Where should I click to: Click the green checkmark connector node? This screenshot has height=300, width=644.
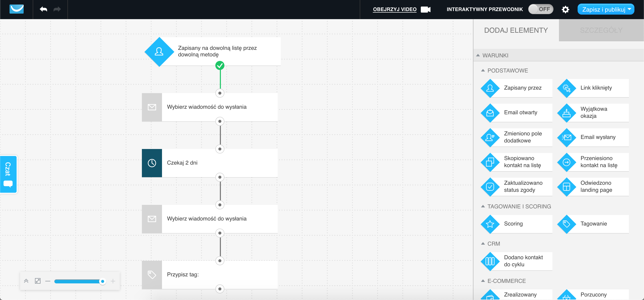tap(220, 65)
